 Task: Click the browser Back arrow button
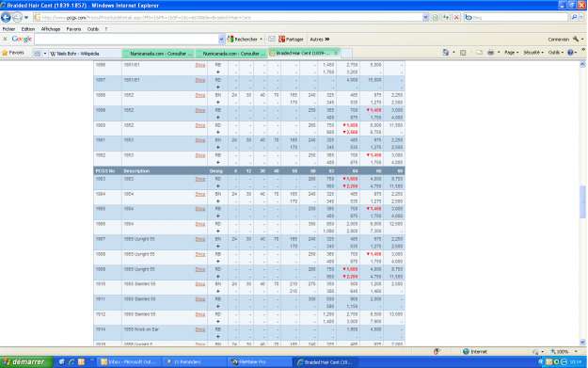[x=6, y=17]
